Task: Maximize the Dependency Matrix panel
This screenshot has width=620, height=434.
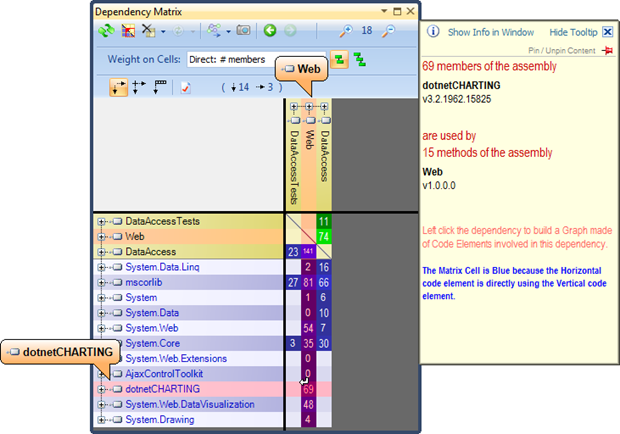Action: 397,11
